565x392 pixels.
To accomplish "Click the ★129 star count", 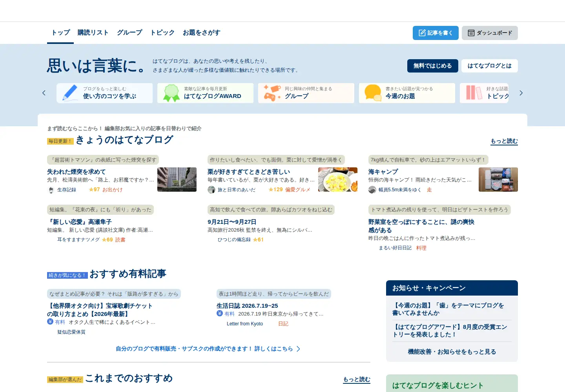I will [x=275, y=190].
